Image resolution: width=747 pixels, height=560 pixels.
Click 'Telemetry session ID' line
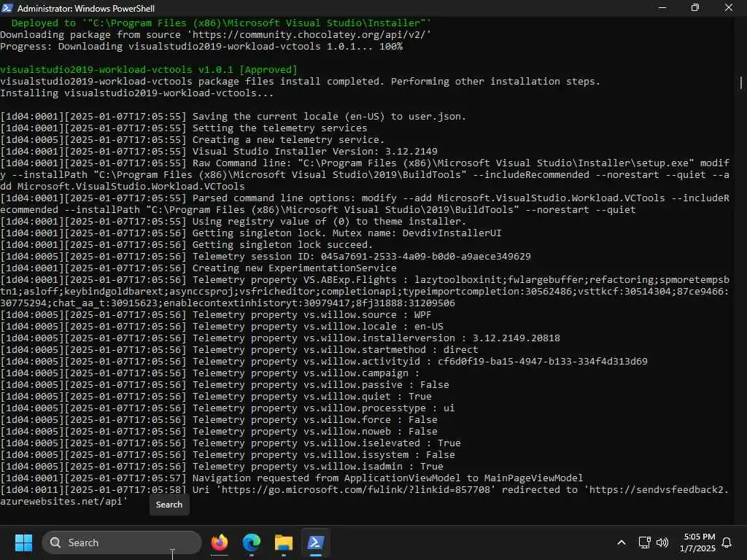click(x=266, y=256)
